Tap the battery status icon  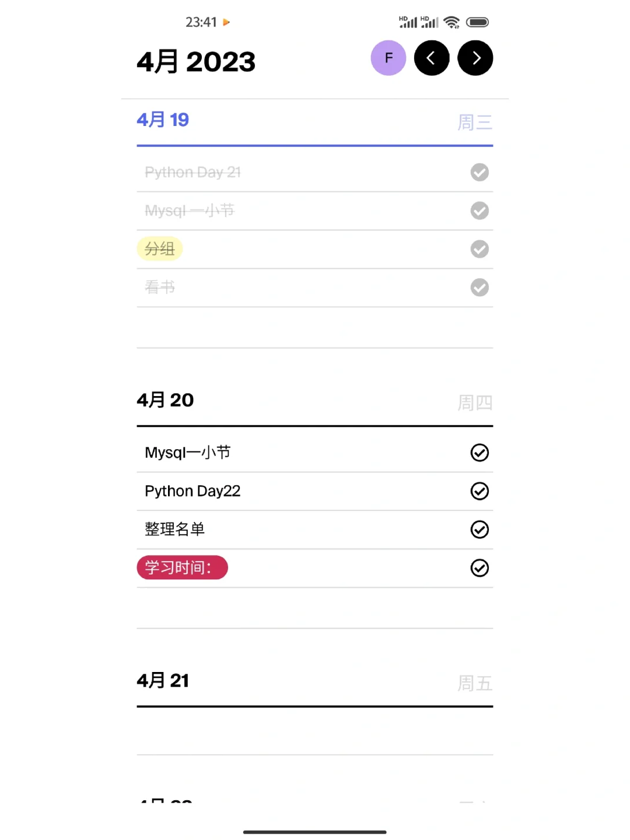point(477,22)
